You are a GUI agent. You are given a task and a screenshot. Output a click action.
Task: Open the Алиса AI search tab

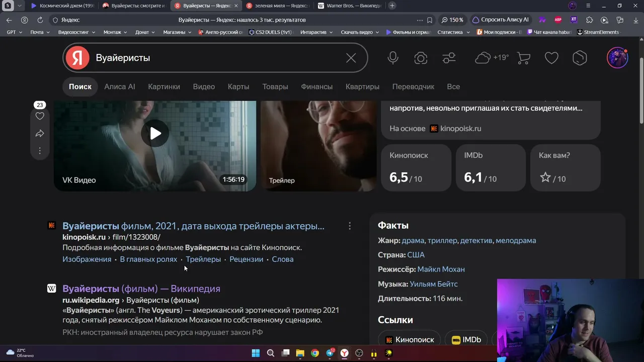point(120,86)
